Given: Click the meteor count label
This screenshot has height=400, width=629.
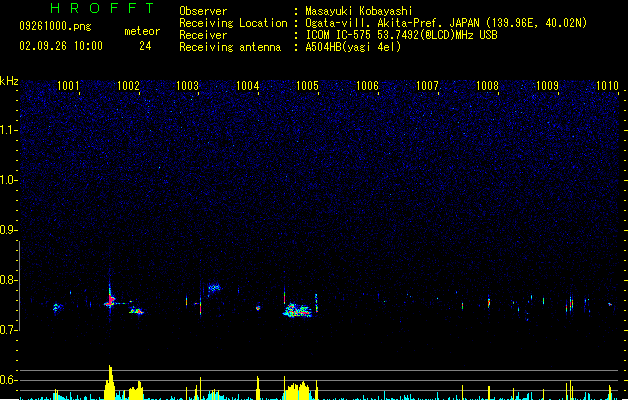Looking at the screenshot, I should click(x=142, y=31).
